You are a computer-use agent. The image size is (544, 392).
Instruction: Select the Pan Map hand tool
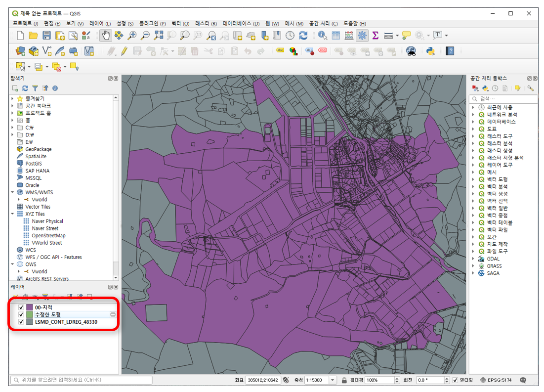click(106, 36)
